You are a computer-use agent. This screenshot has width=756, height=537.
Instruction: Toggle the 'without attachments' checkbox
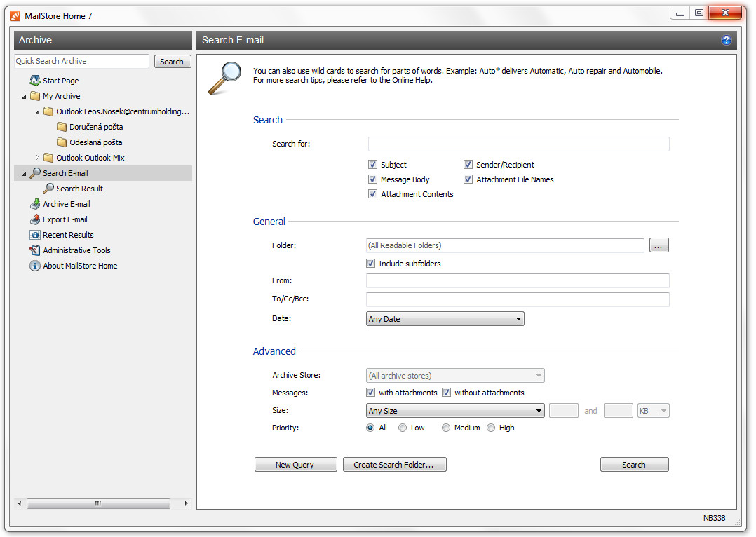point(447,393)
